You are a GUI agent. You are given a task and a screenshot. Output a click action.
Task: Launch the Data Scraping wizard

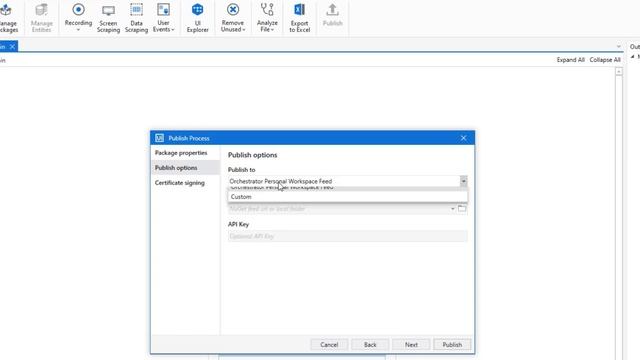coord(136,18)
